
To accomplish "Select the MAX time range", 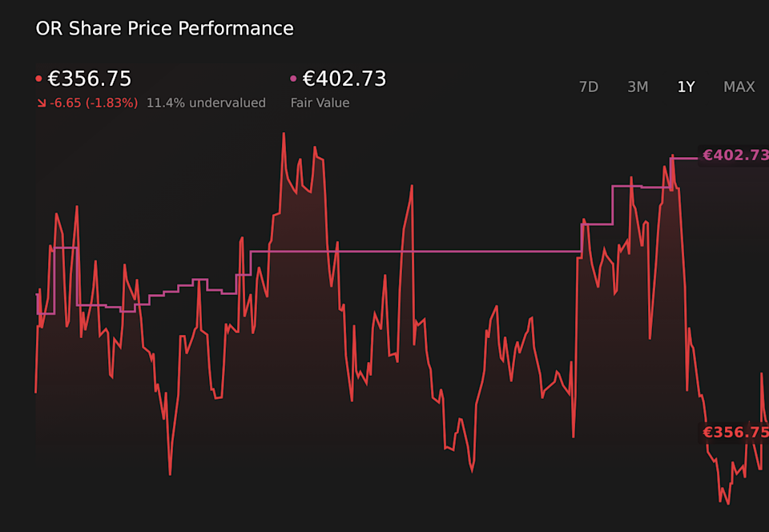I will coord(739,87).
